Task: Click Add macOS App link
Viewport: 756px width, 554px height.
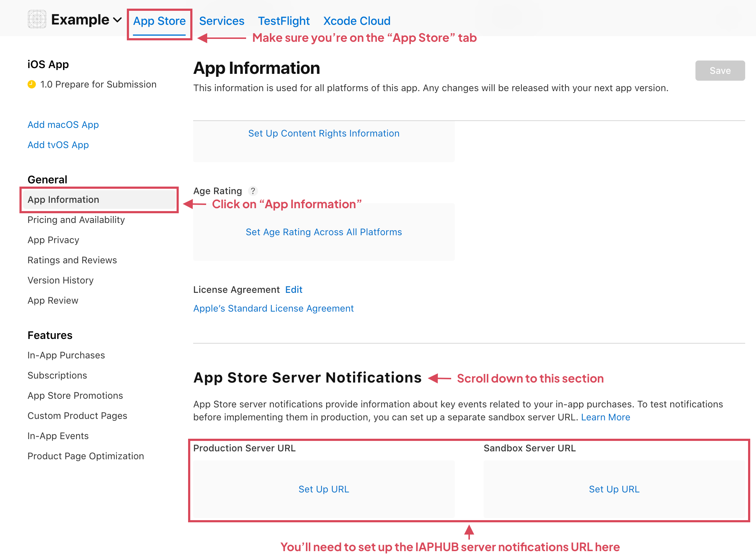Action: click(x=63, y=125)
